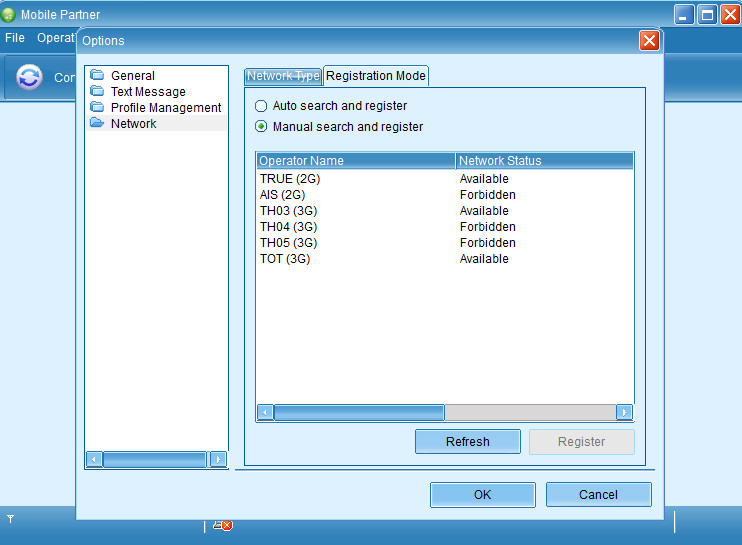The height and width of the screenshot is (545, 742).
Task: Click operator list scrollbar right arrow
Action: [x=624, y=413]
